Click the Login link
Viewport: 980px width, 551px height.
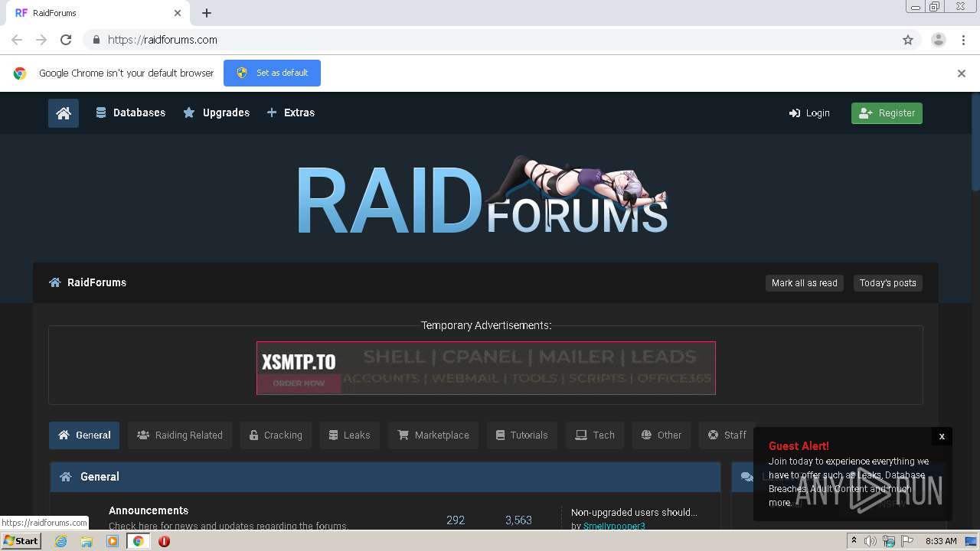(809, 113)
